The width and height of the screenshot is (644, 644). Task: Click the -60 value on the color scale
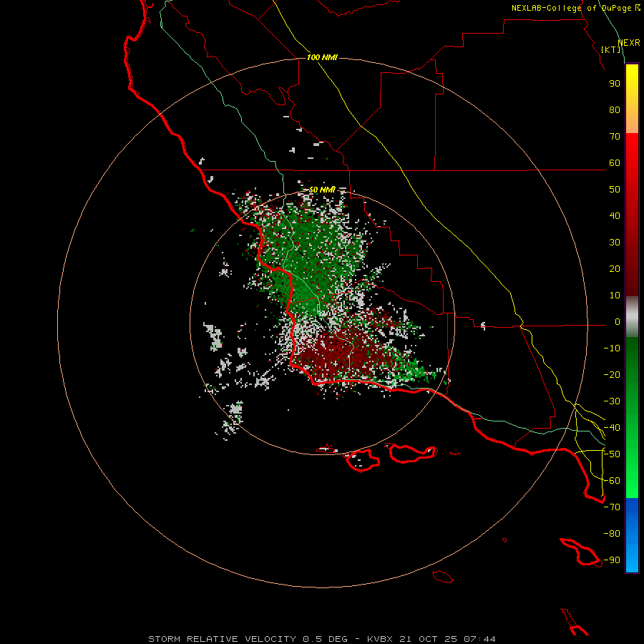pos(612,481)
